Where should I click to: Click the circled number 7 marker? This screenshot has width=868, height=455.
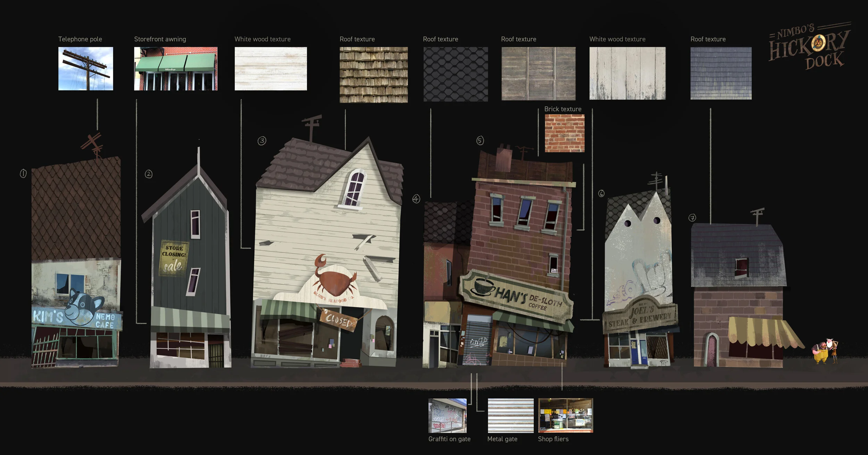pos(692,218)
